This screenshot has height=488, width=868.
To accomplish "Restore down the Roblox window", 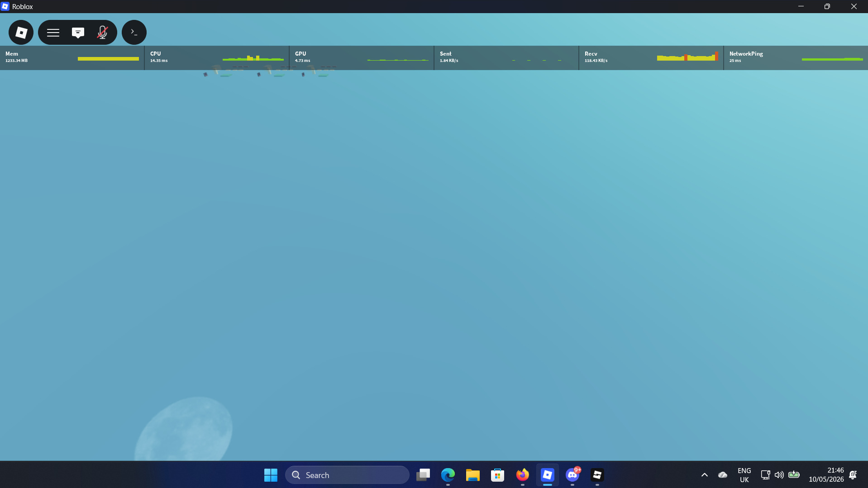I will pyautogui.click(x=827, y=6).
